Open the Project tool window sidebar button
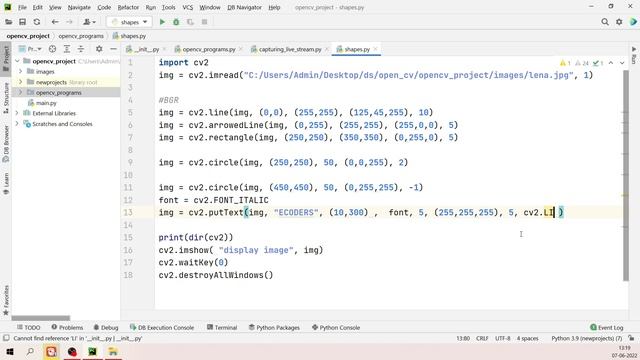Viewport: 640px width, 360px height. 6,58
